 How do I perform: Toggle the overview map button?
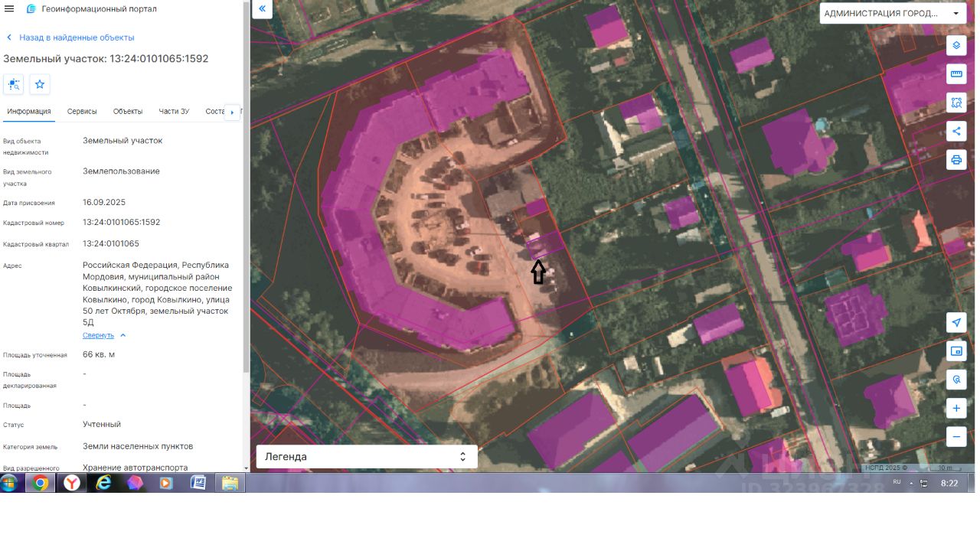pyautogui.click(x=956, y=351)
